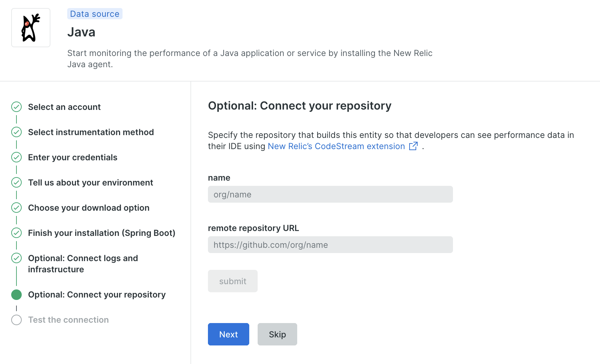Image resolution: width=600 pixels, height=364 pixels.
Task: Click the greyed-out submit button
Action: pyautogui.click(x=233, y=281)
